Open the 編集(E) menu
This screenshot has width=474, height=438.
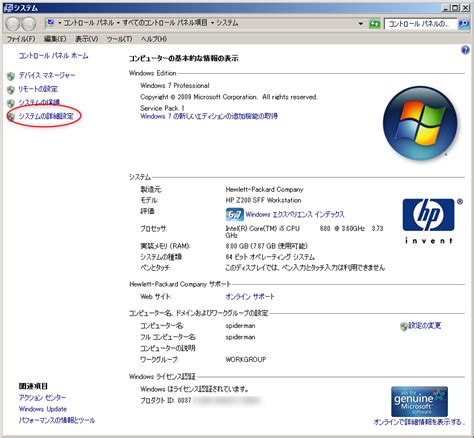(55, 39)
